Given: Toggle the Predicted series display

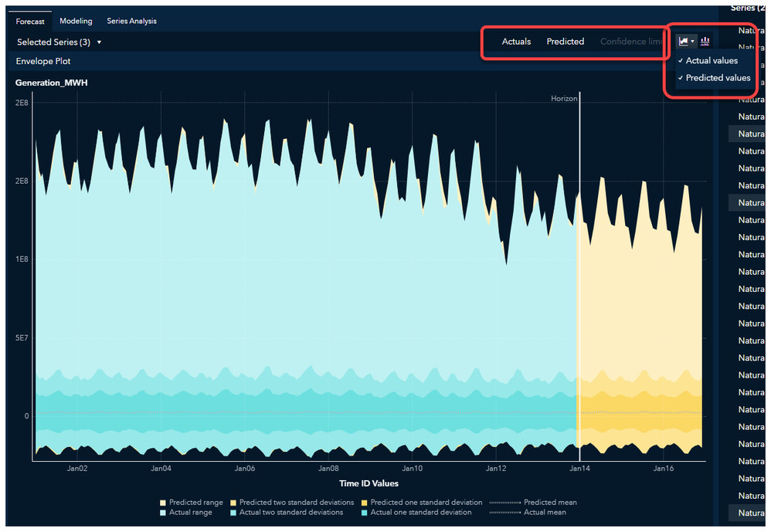Looking at the screenshot, I should click(566, 42).
